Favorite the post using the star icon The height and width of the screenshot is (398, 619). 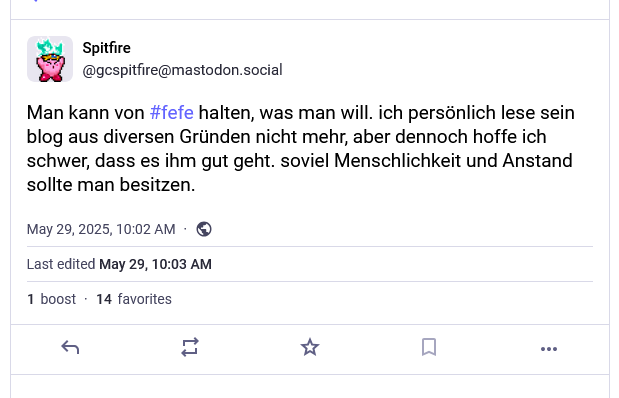click(x=310, y=347)
